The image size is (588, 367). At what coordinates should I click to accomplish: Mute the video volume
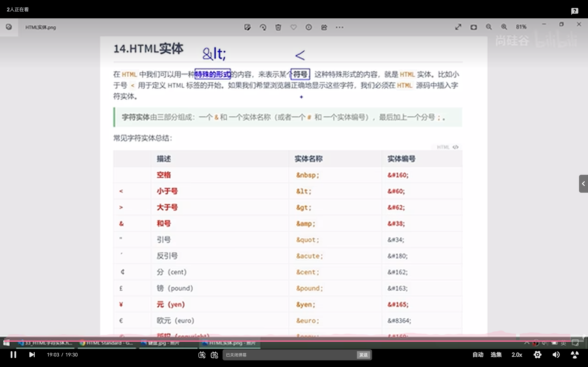tap(556, 355)
